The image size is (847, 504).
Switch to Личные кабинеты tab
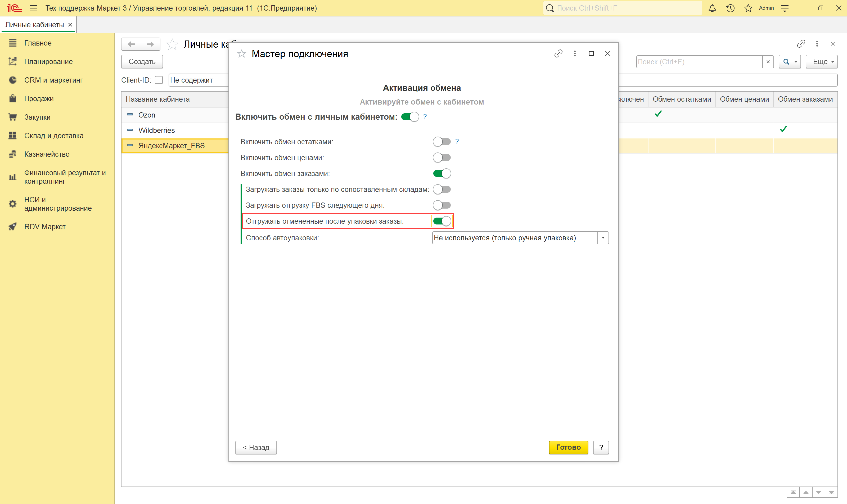(x=34, y=25)
